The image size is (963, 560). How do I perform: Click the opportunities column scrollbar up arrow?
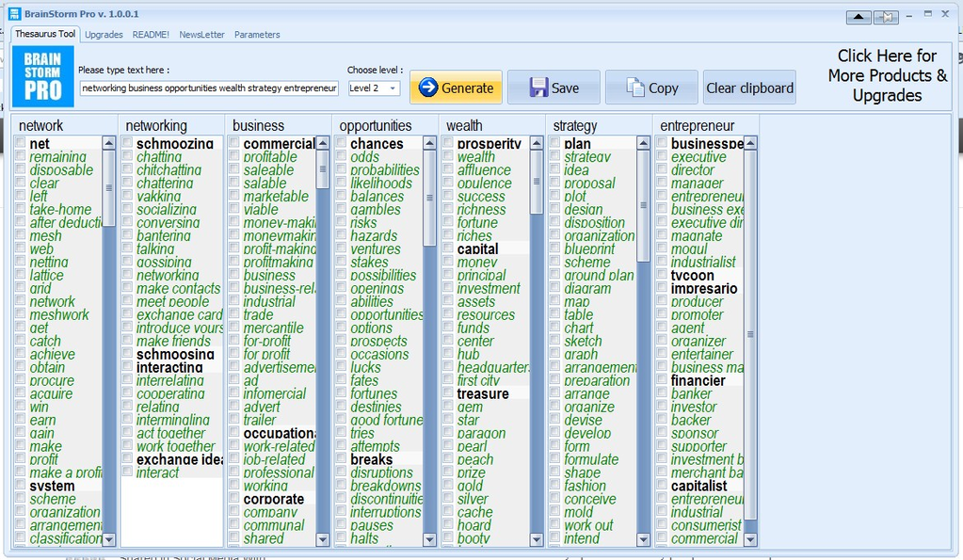[x=429, y=143]
